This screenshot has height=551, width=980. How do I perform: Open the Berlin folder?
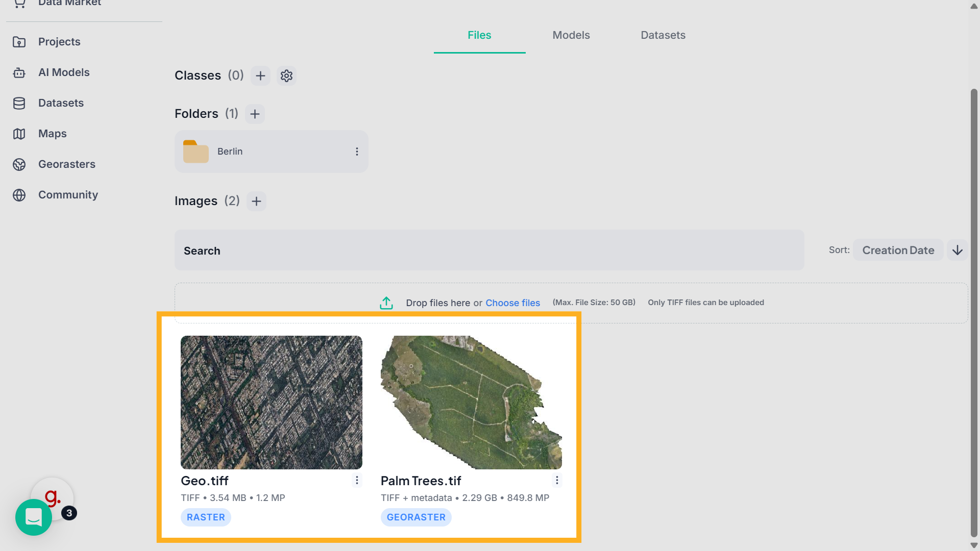click(x=271, y=152)
